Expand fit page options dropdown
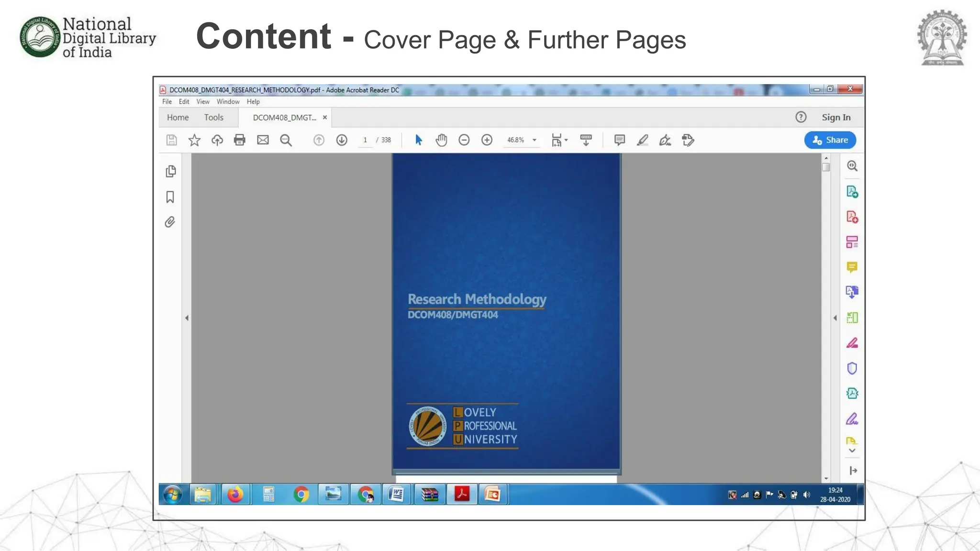 click(566, 140)
